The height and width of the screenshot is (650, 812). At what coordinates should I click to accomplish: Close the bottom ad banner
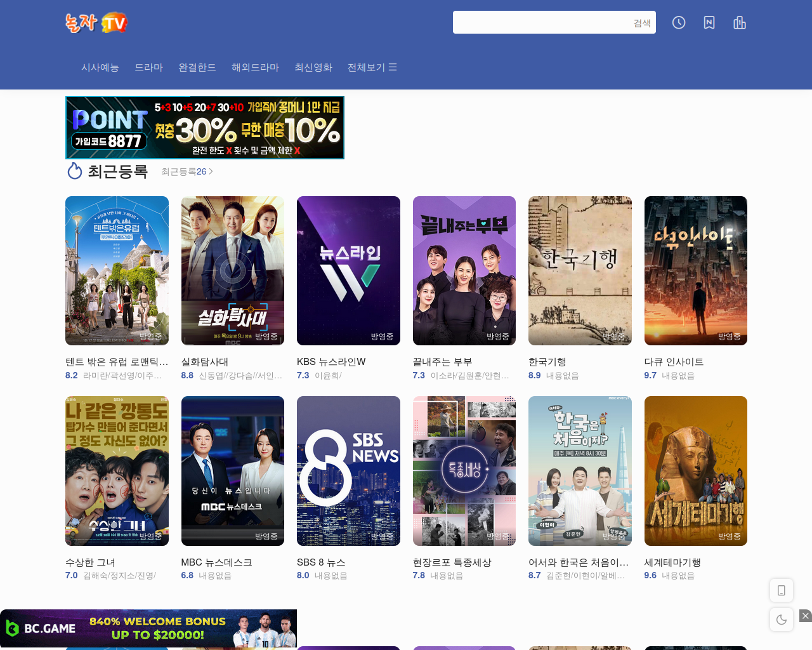pyautogui.click(x=806, y=616)
